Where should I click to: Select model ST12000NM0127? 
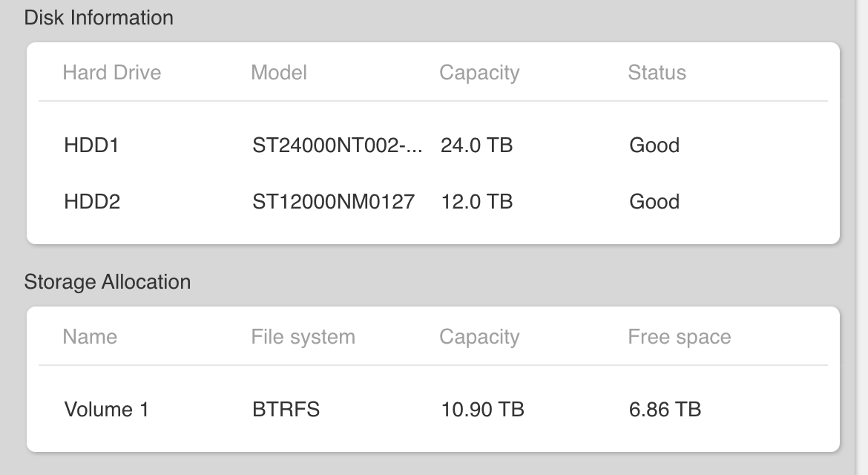click(333, 202)
